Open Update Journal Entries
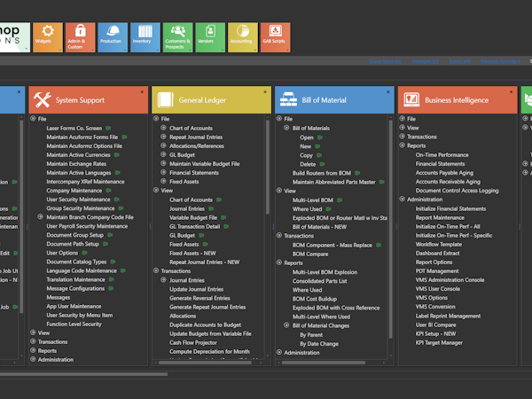The width and height of the screenshot is (532, 399). coord(197,289)
